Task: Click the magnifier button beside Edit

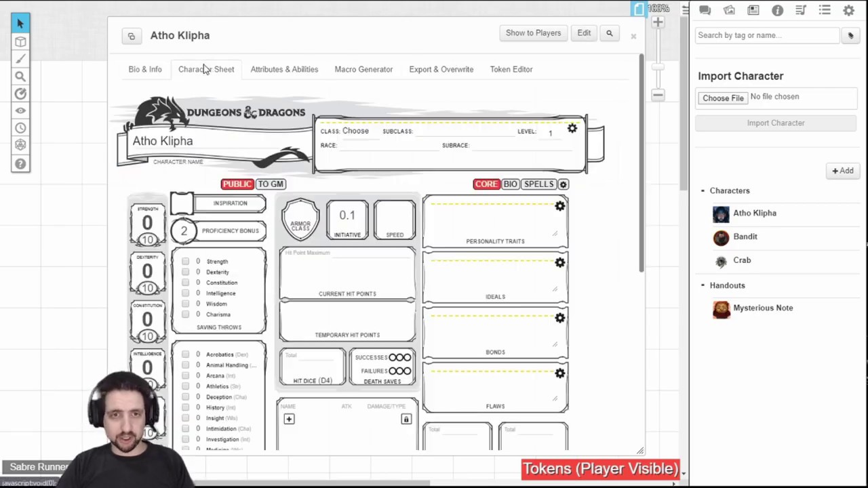Action: [x=609, y=33]
